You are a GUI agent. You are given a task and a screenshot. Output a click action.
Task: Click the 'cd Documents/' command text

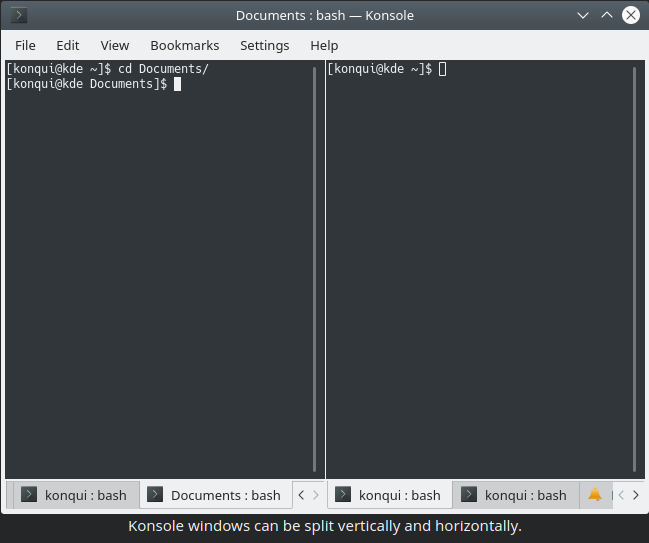[x=163, y=69]
